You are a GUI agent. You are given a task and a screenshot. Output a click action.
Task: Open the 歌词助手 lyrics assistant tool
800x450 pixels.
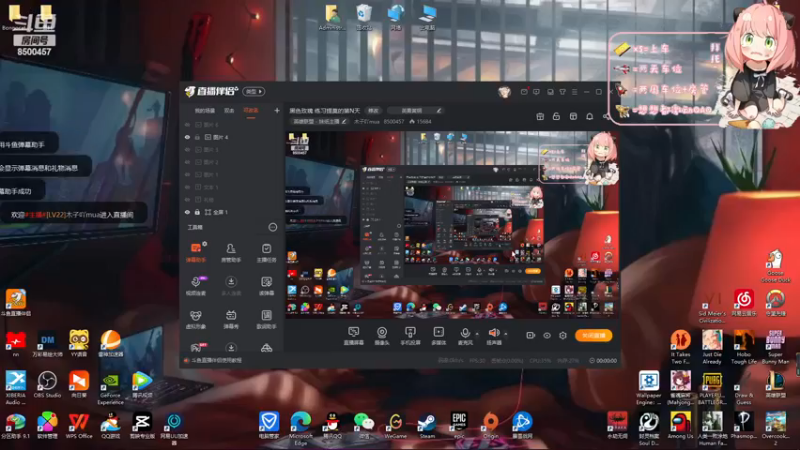click(266, 319)
